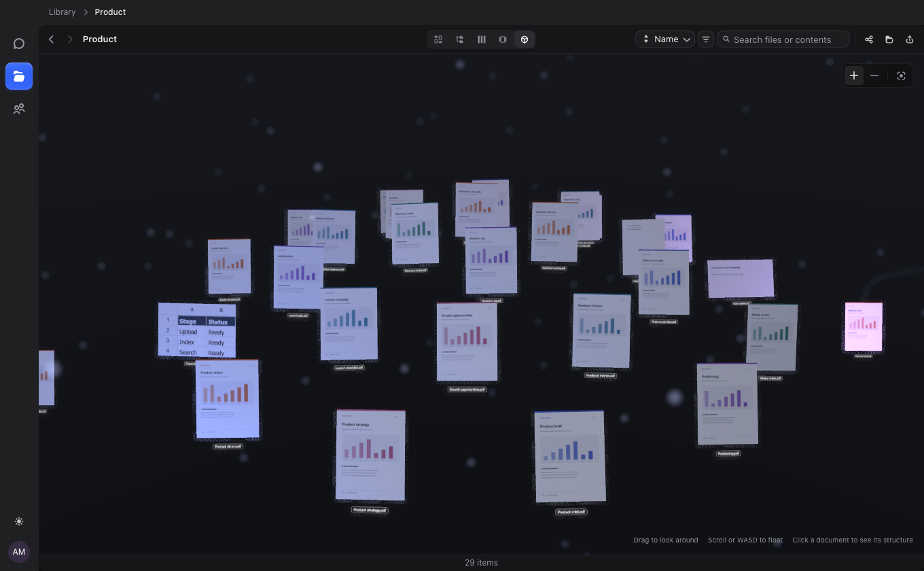Open the Discovery notes document
The width and height of the screenshot is (924, 571).
click(x=414, y=233)
